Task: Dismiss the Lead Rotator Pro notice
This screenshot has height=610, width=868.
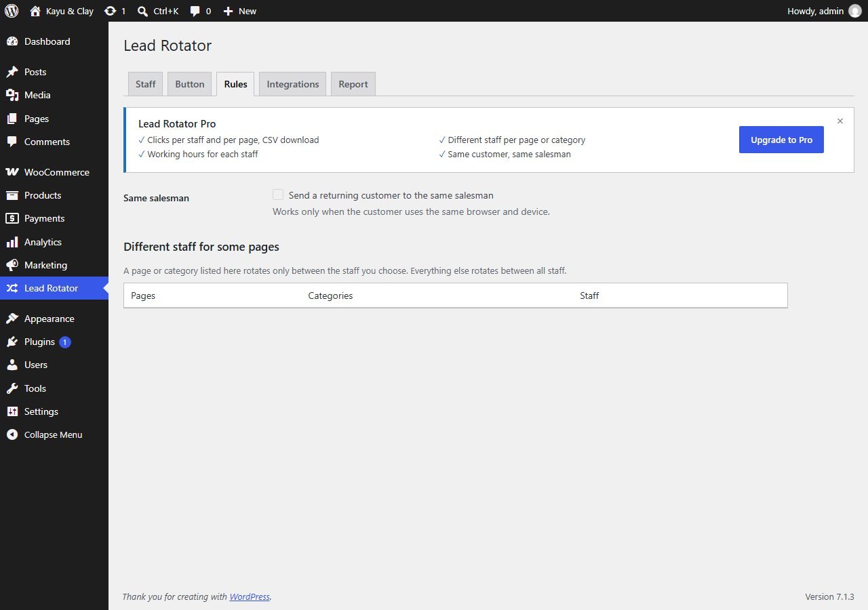Action: 840,121
